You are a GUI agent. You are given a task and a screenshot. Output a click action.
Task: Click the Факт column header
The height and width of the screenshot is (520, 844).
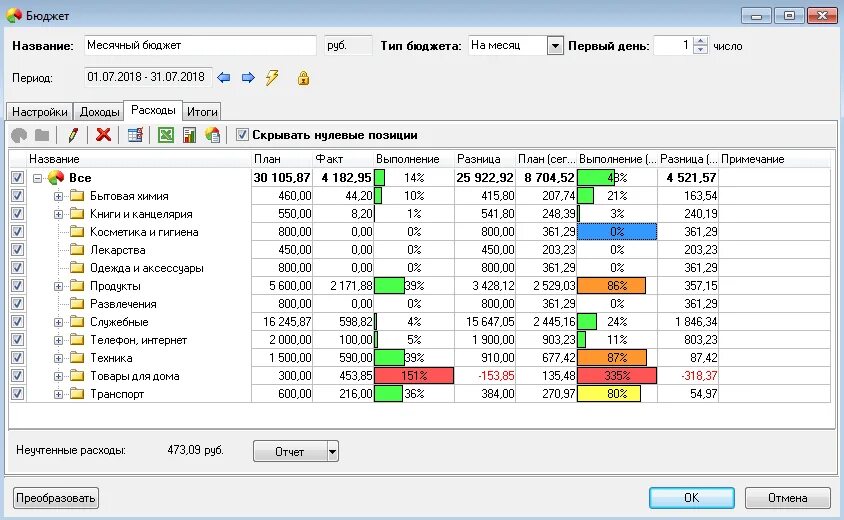(x=343, y=159)
